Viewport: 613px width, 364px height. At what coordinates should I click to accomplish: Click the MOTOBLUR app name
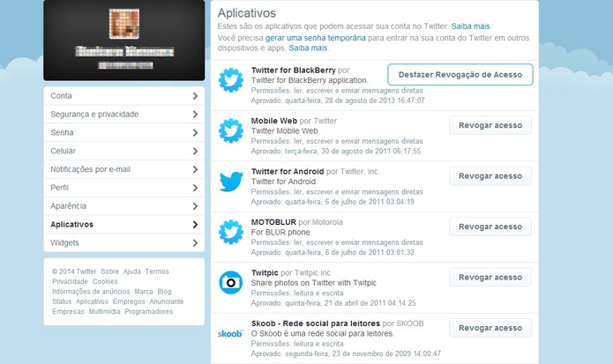click(x=273, y=222)
